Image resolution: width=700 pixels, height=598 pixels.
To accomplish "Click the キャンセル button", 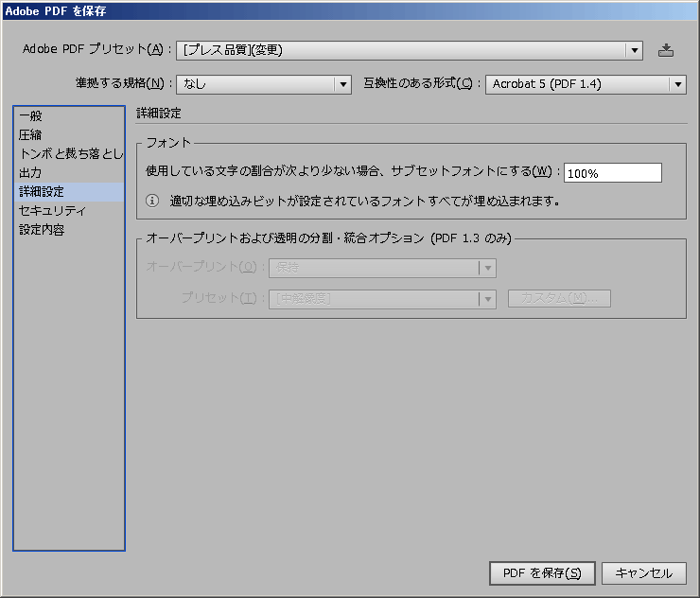I will coord(643,572).
